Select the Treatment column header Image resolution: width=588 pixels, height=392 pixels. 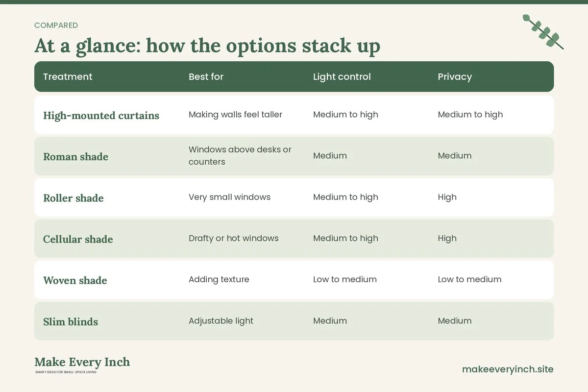point(68,76)
